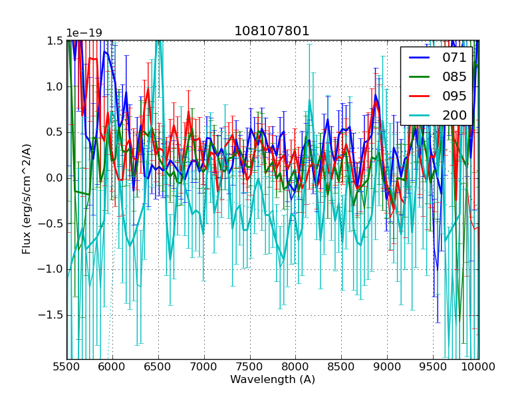The height and width of the screenshot is (399, 532).
Task: Click the 6500 x-axis tick label
Action: tap(158, 366)
